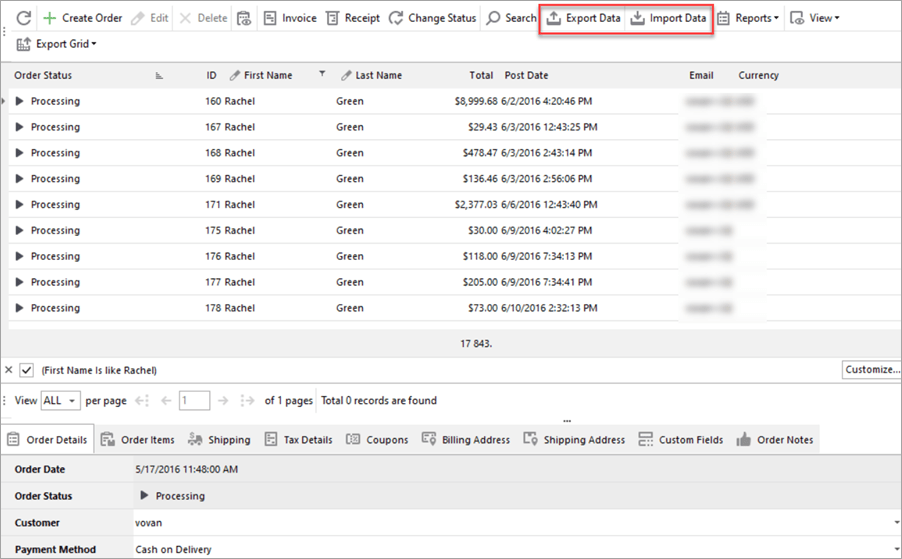Click the page number input field
Viewport: 902px width, 559px height.
coord(194,401)
